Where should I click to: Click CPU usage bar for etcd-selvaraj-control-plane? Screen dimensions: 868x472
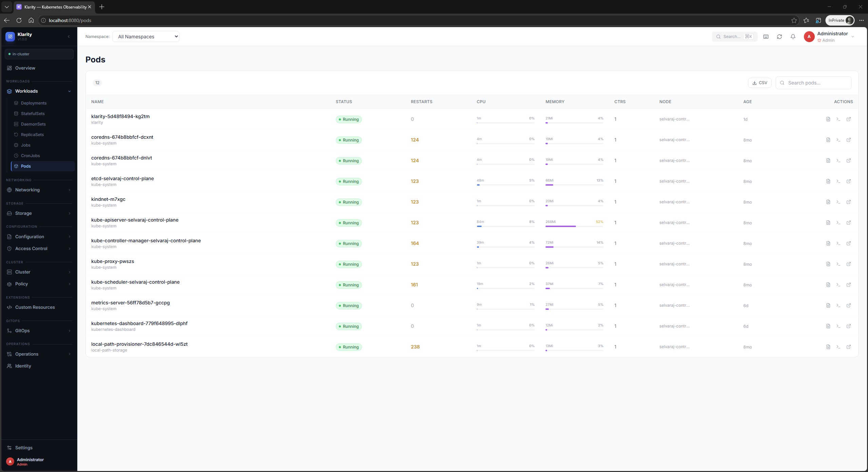tap(505, 185)
